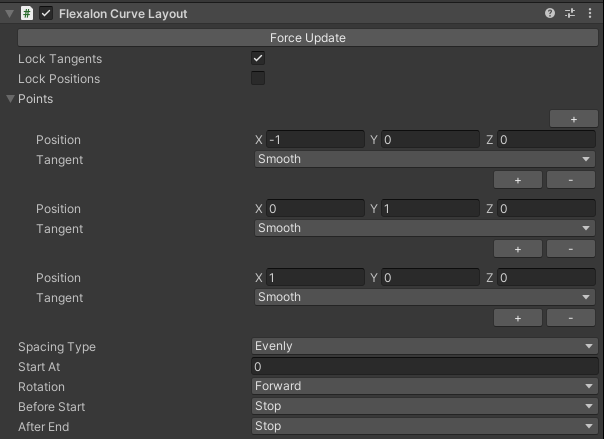Screen dimensions: 604x439
Task: Uncheck Lock Tangents
Action: [258, 59]
